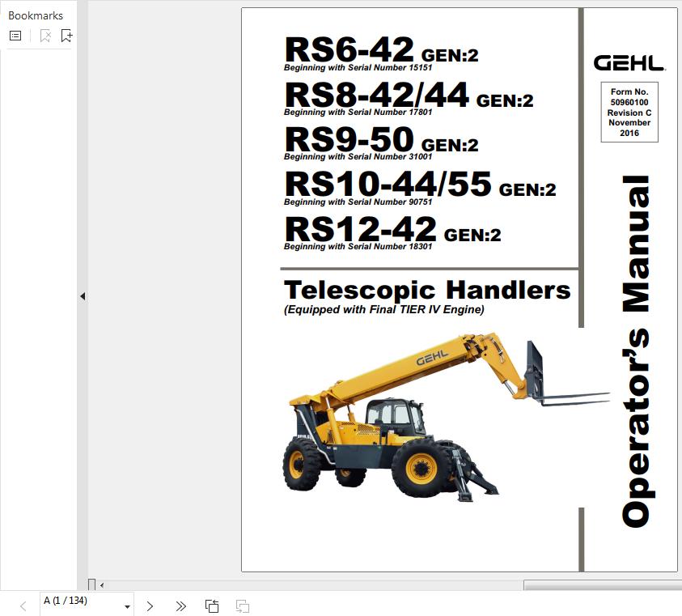Viewport: 682px width, 616px height.
Task: Go to the next page arrow
Action: coord(150,606)
